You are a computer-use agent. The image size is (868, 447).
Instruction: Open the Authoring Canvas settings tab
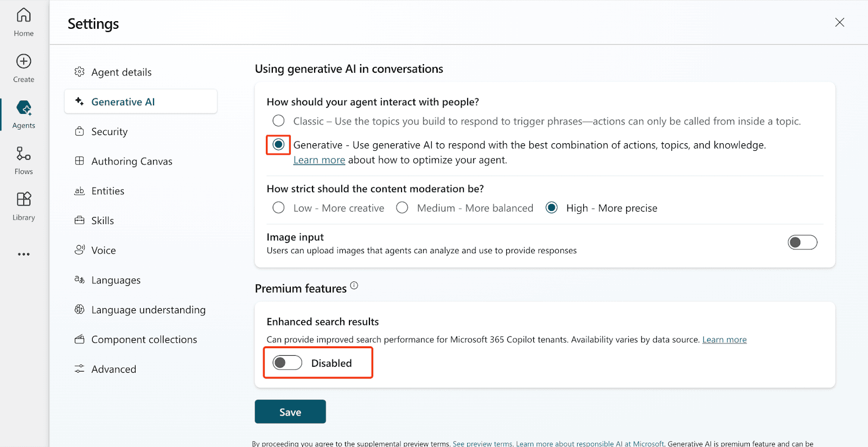[x=131, y=161]
